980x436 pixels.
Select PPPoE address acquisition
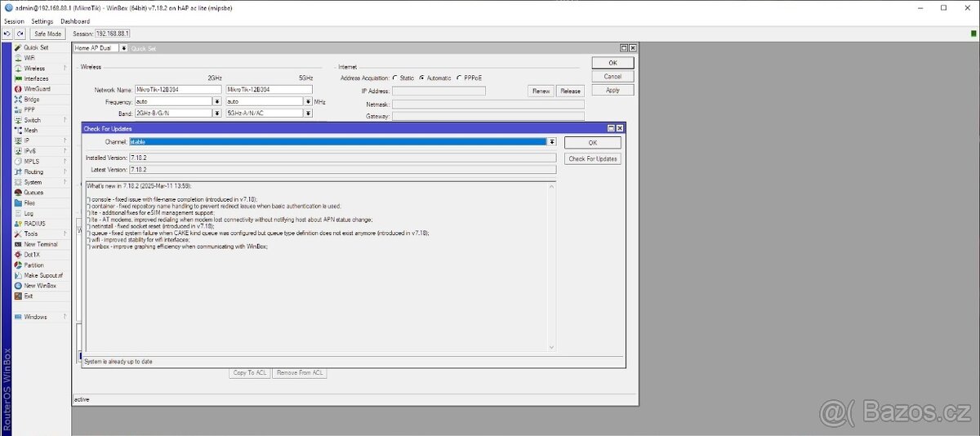click(460, 78)
